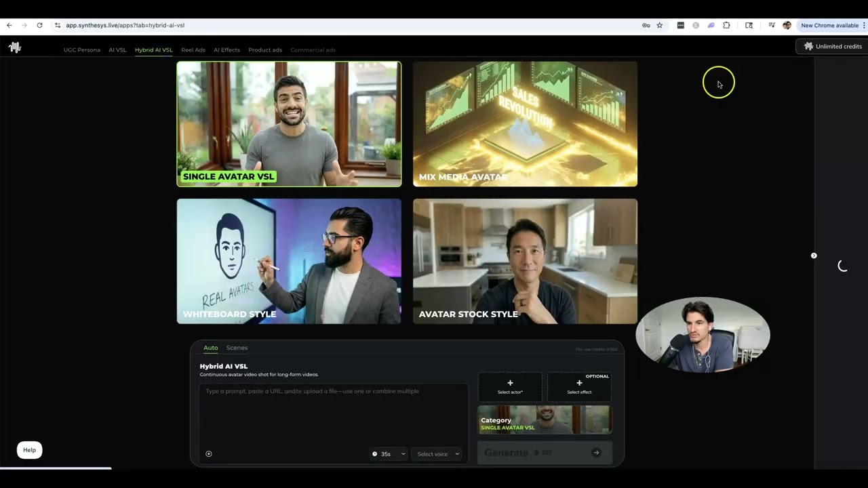The height and width of the screenshot is (488, 868).
Task: Select the Hybrid AI VSL tab
Action: 154,50
